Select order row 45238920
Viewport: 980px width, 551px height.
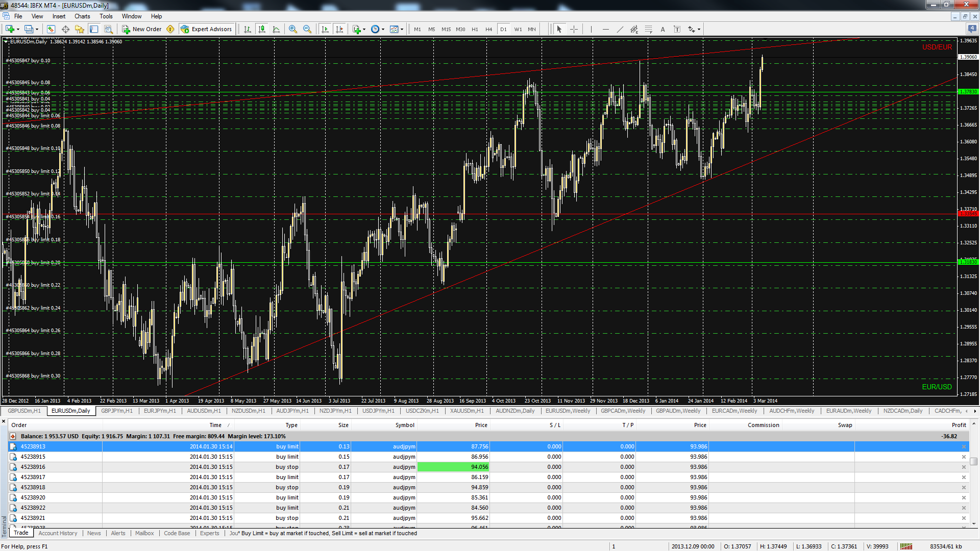488,497
